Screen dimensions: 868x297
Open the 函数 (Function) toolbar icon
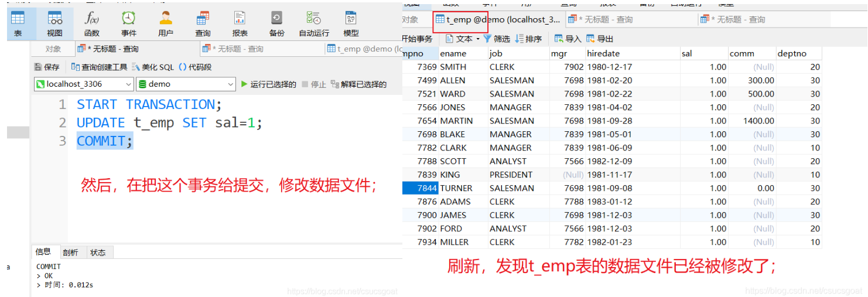pos(92,23)
